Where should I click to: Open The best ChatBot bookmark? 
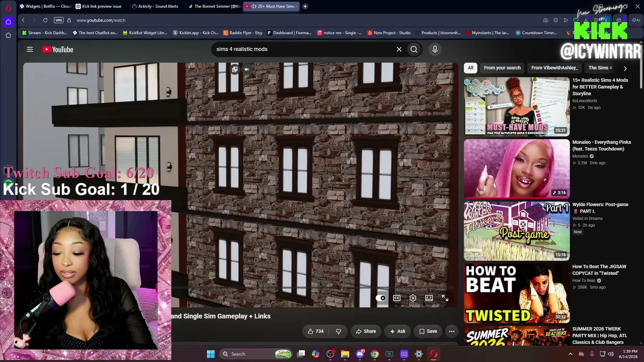pyautogui.click(x=95, y=33)
